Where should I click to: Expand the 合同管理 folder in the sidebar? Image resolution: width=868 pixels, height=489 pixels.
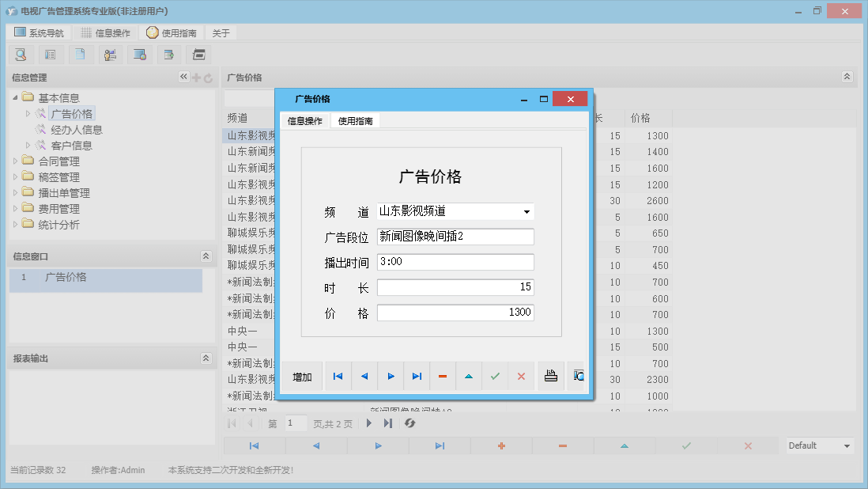[17, 161]
